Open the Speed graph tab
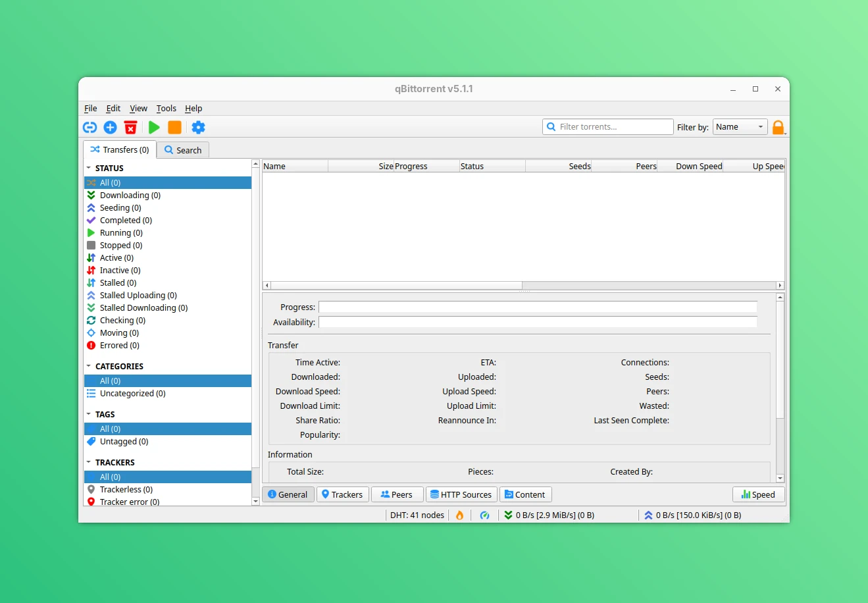 click(x=758, y=494)
